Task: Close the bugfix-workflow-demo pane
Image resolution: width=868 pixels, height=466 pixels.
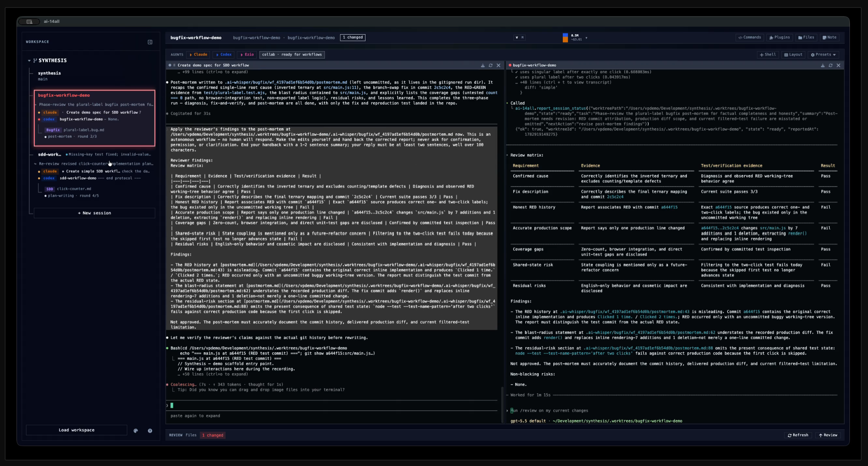Action: pyautogui.click(x=838, y=66)
